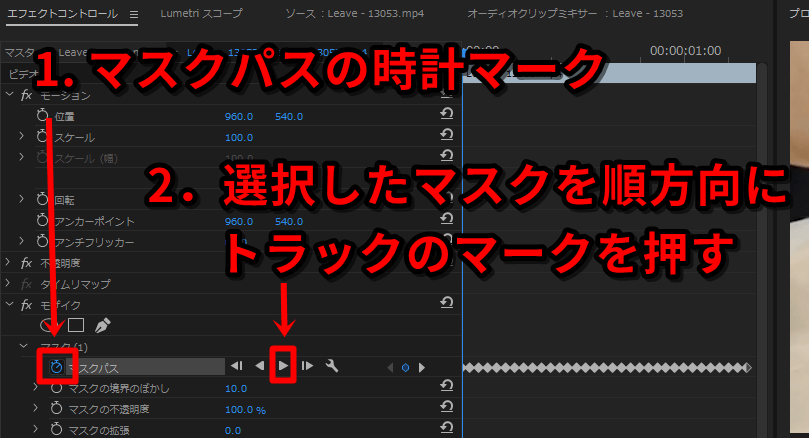The height and width of the screenshot is (438, 809).
Task: Expand the スケール property
Action: [22, 136]
